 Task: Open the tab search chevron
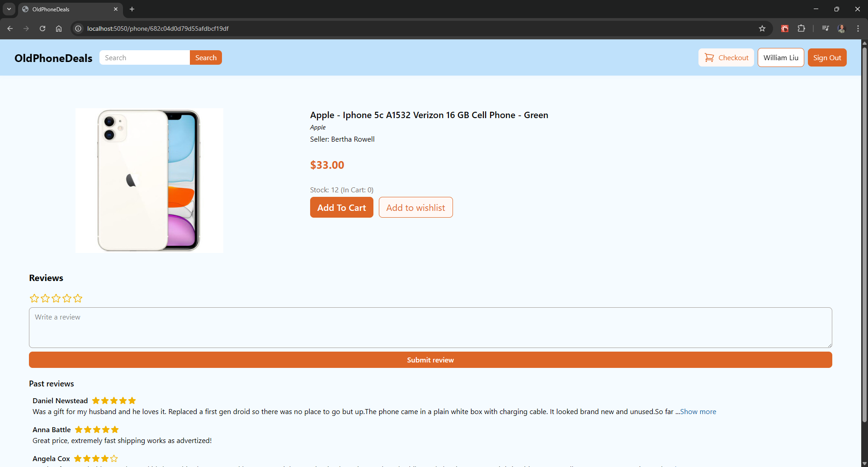[9, 9]
